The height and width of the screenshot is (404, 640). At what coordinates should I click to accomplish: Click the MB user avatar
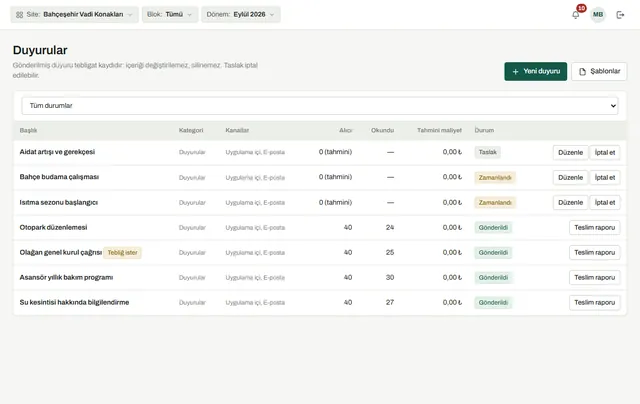598,15
